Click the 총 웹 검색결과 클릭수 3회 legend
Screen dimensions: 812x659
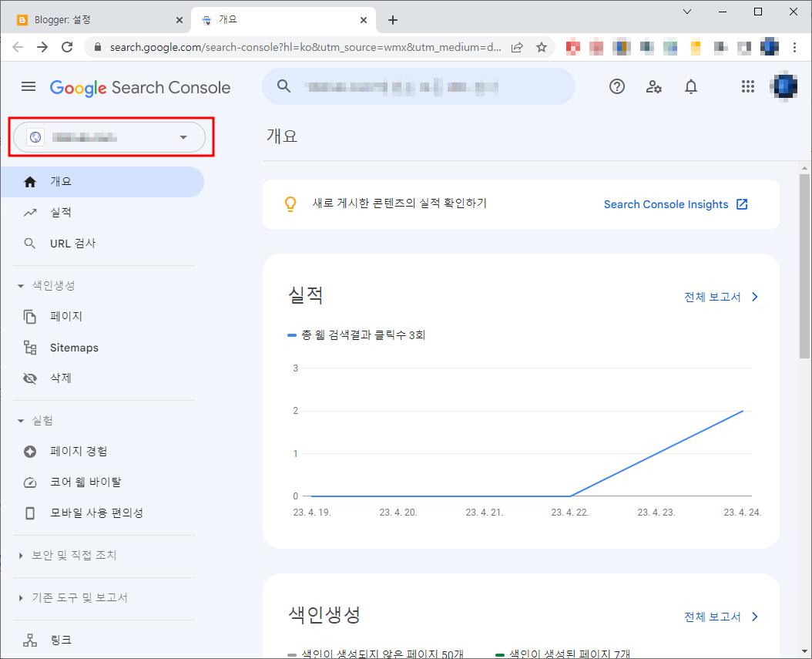pyautogui.click(x=356, y=335)
